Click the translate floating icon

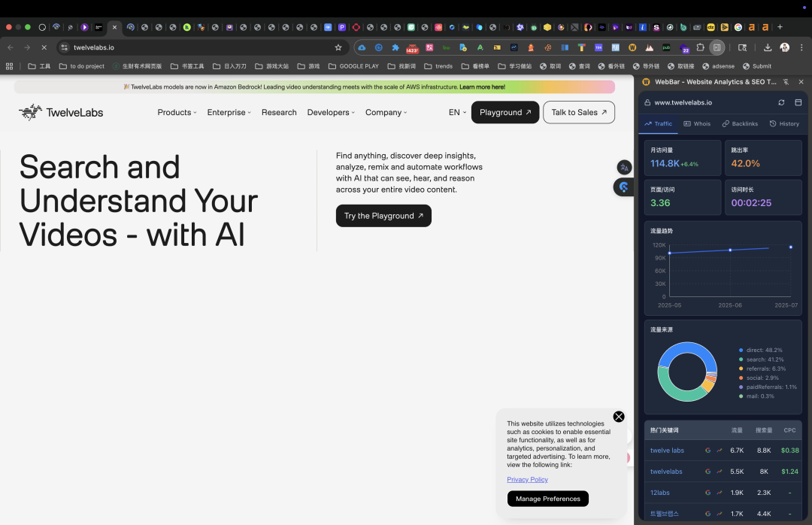(x=624, y=168)
